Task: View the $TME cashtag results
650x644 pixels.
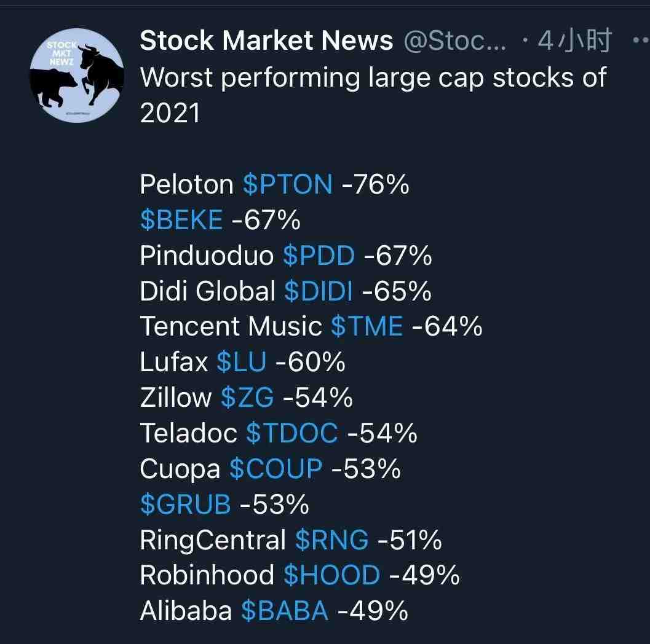Action: tap(367, 326)
